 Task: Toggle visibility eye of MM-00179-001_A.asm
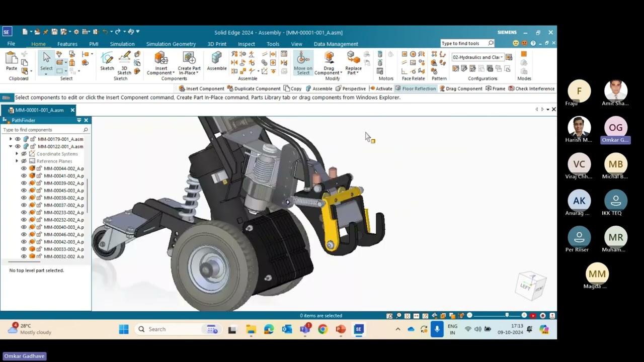point(18,139)
